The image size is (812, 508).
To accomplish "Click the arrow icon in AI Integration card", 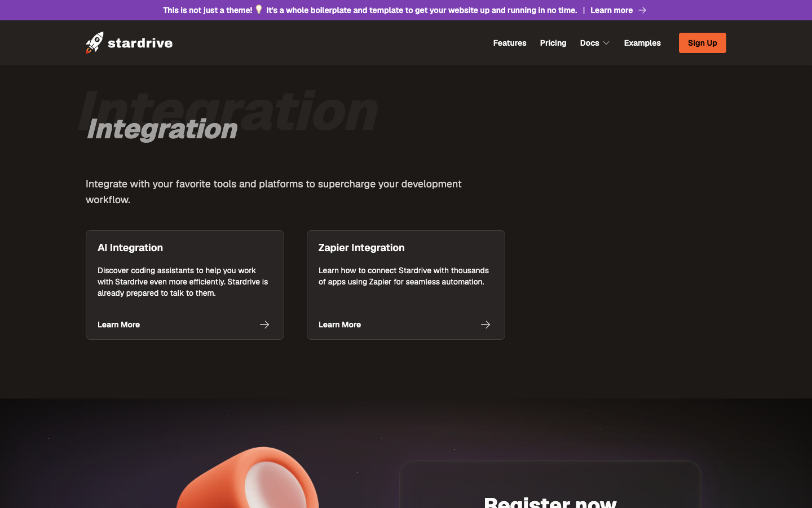I will point(264,325).
